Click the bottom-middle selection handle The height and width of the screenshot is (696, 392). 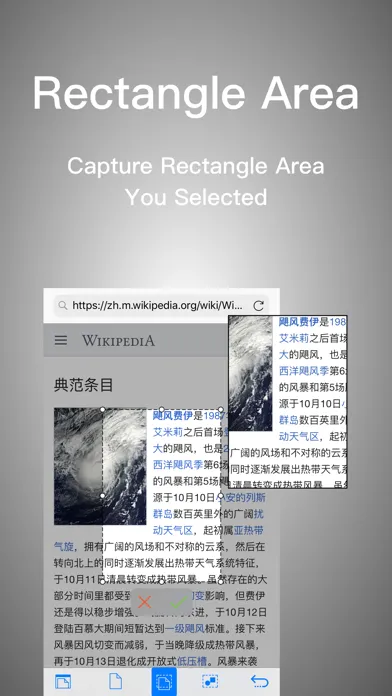[x=162, y=581]
